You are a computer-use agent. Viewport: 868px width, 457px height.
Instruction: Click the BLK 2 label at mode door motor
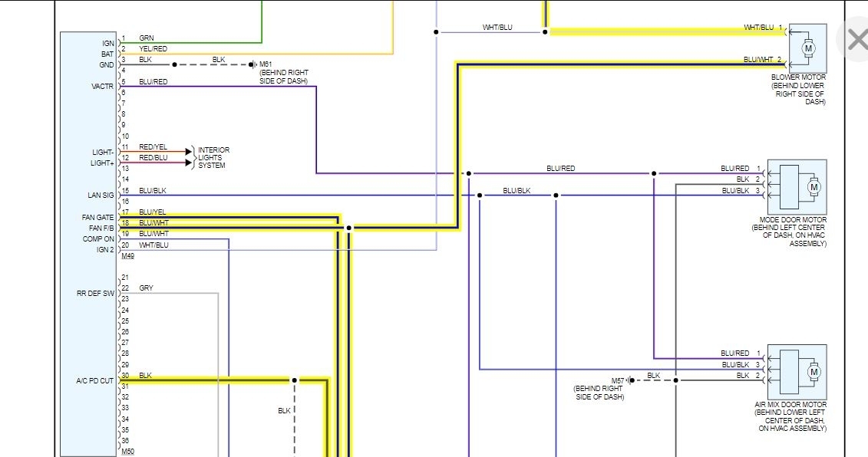(x=748, y=180)
